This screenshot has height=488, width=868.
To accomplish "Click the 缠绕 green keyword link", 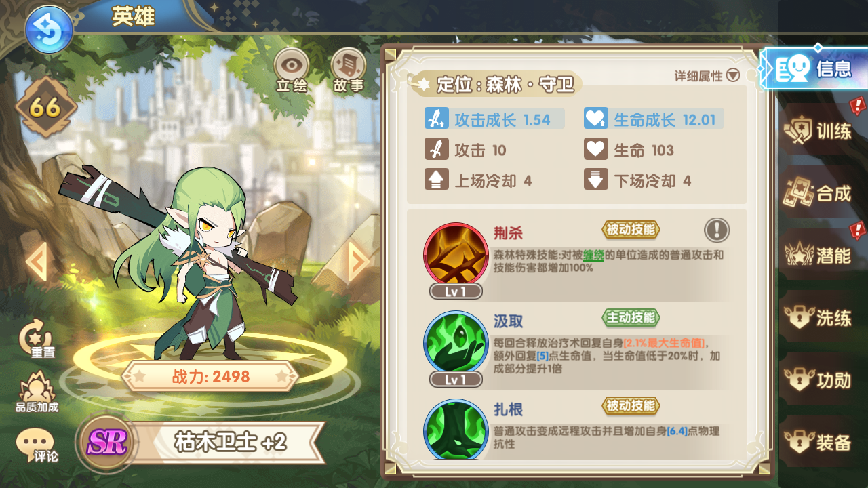I will (593, 256).
